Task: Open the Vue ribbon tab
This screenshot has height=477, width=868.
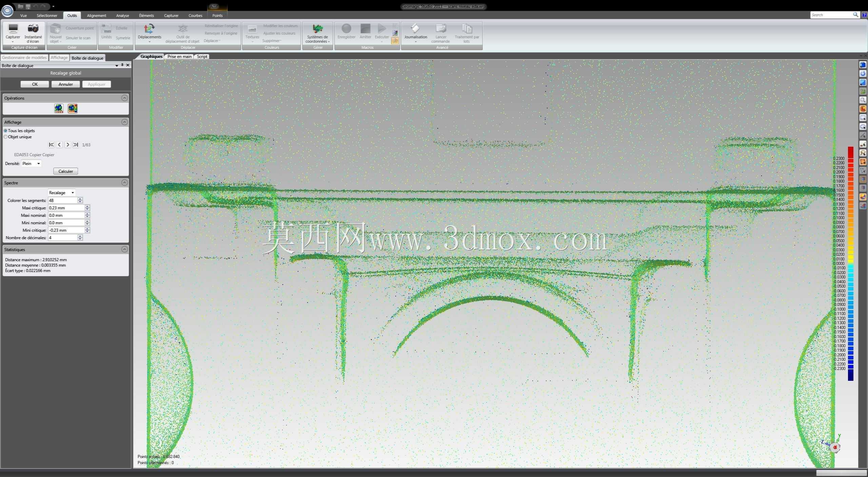Action: pos(23,16)
